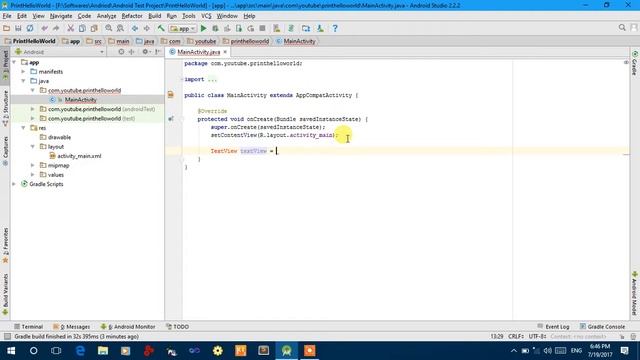
Task: Click the Forward navigation arrow icon
Action: point(146,28)
